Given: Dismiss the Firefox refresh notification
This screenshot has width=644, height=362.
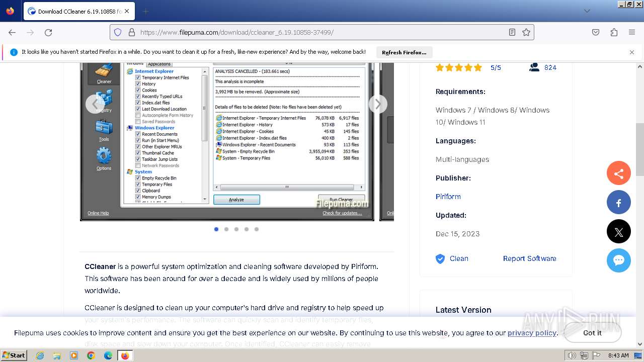Looking at the screenshot, I should tap(632, 52).
